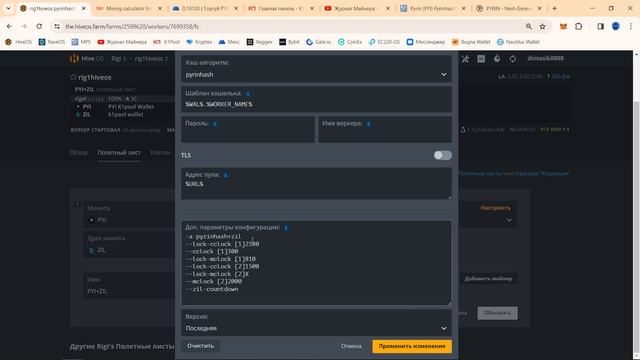Click info icon beside Доп. параметры конфигурации
This screenshot has height=360, width=640.
pyautogui.click(x=286, y=227)
